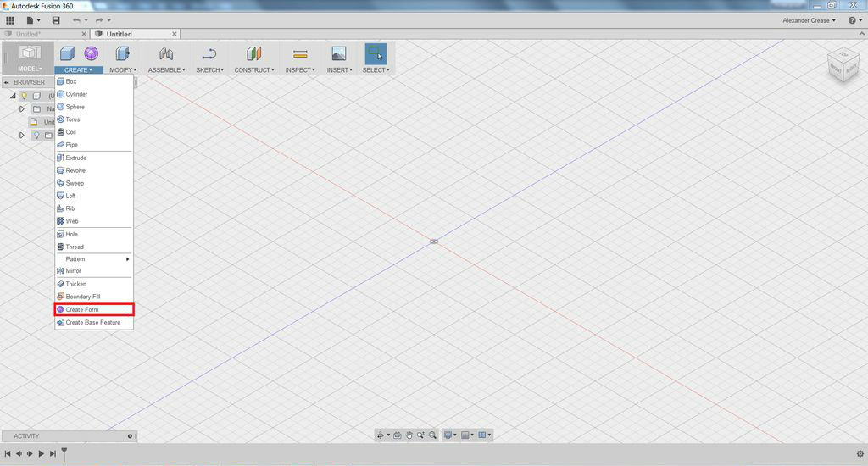Choose Coil from the Create menu
Viewport: 868px width, 466px height.
pyautogui.click(x=94, y=132)
